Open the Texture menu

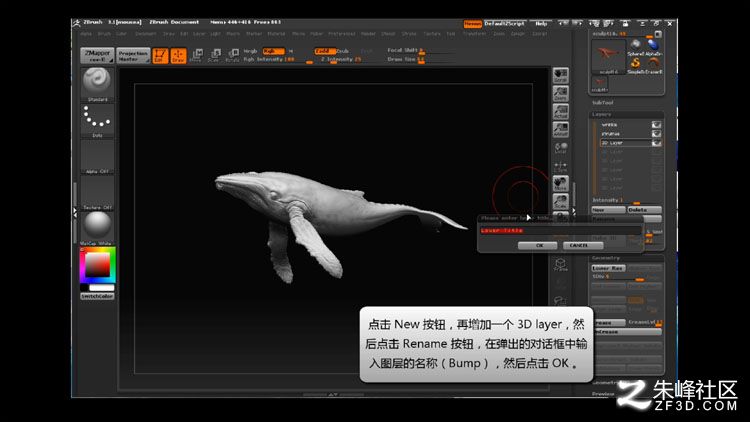(x=432, y=34)
